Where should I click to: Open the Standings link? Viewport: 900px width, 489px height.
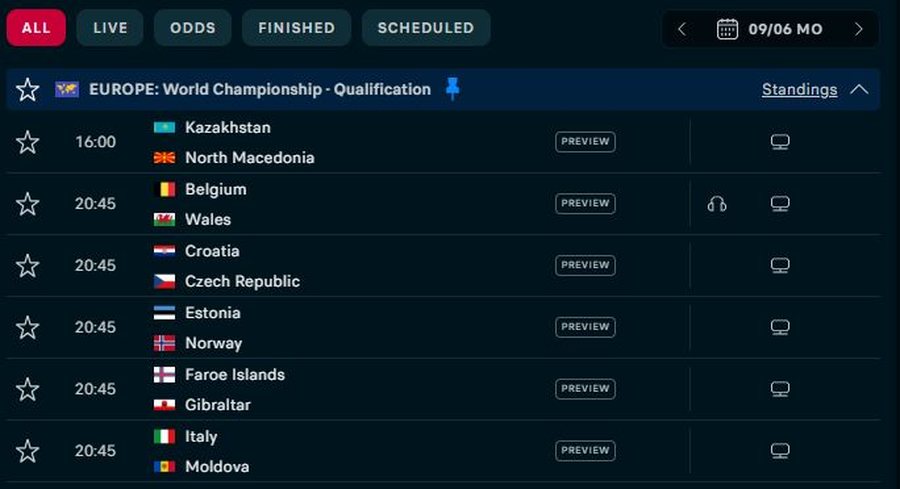click(800, 90)
